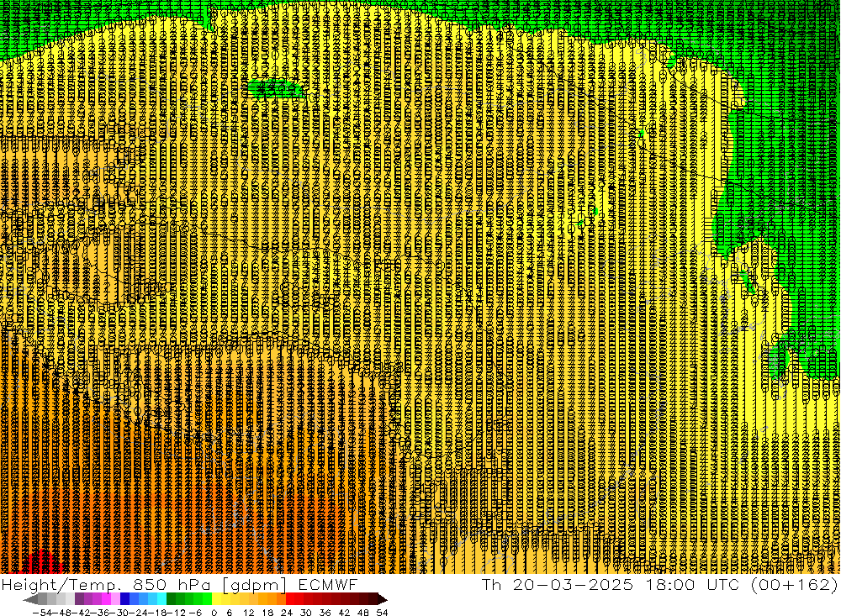
Task: Click the legend scale label '-6'
Action: tap(195, 613)
